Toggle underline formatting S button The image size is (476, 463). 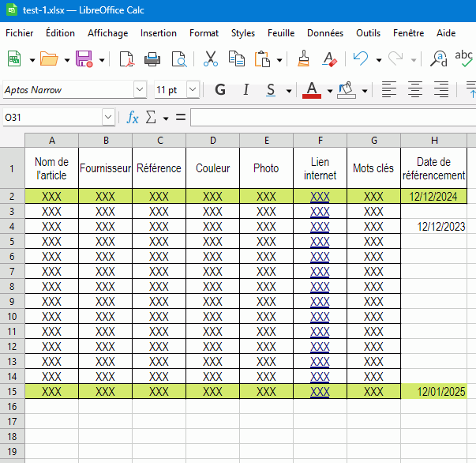pyautogui.click(x=271, y=90)
